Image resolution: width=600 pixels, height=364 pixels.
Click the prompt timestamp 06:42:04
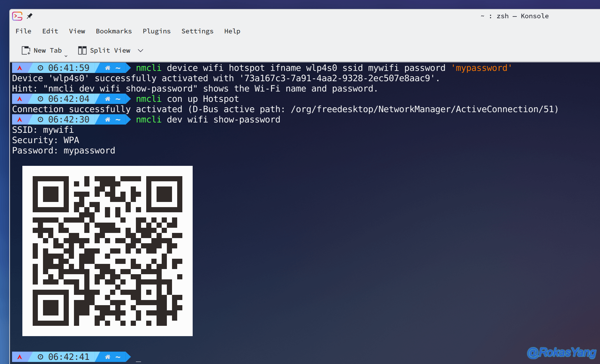[69, 99]
